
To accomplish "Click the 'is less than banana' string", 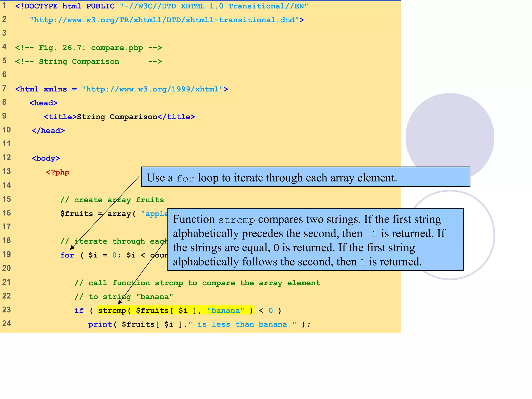I will (x=242, y=324).
